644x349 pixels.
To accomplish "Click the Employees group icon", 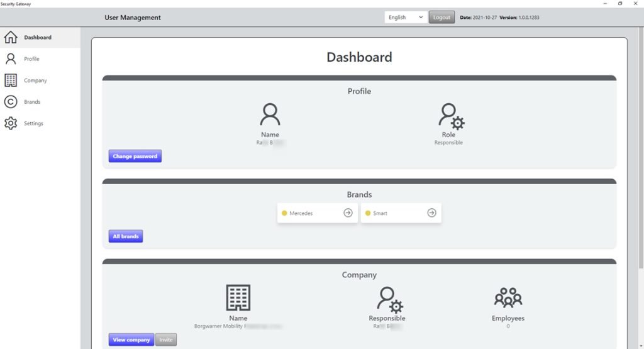I will click(508, 298).
